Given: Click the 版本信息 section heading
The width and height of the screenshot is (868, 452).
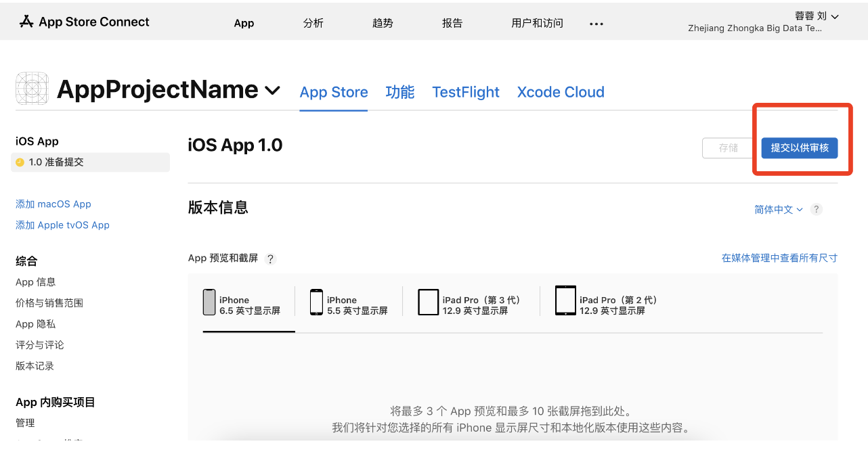Looking at the screenshot, I should point(218,208).
